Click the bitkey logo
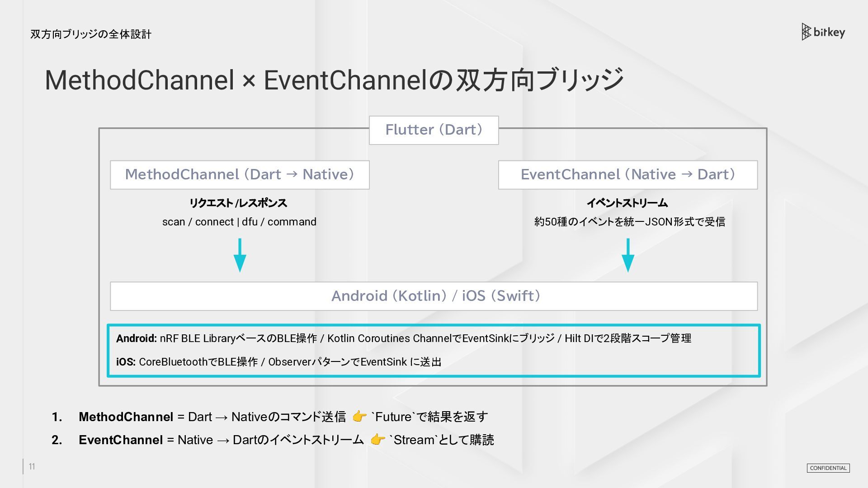Image resolution: width=868 pixels, height=488 pixels. pos(823,32)
